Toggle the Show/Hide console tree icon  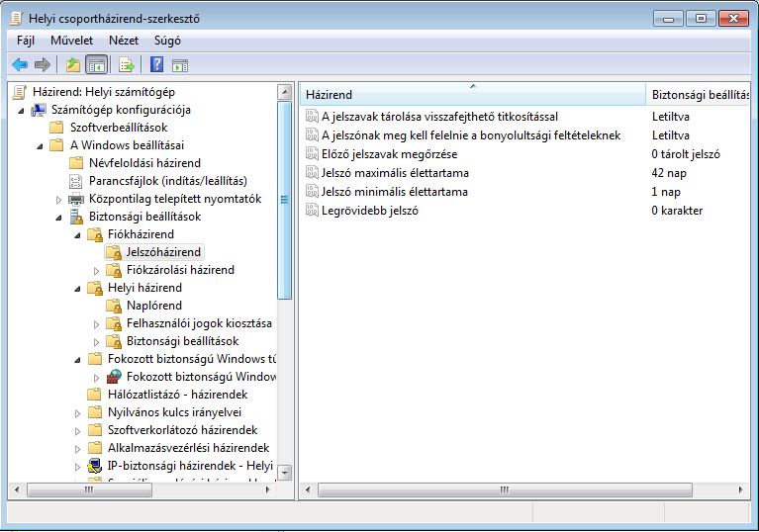coord(96,64)
